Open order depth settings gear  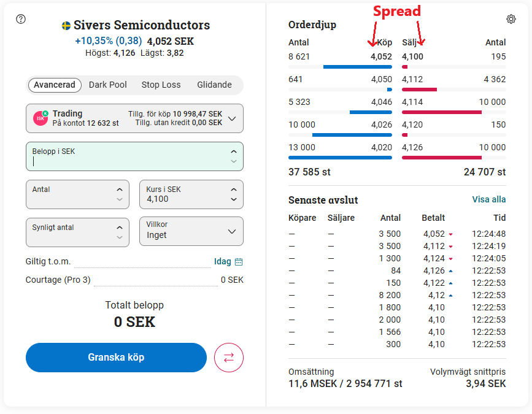pos(511,19)
